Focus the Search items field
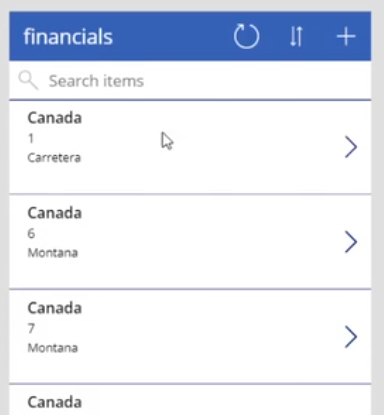The width and height of the screenshot is (384, 415). [x=190, y=80]
